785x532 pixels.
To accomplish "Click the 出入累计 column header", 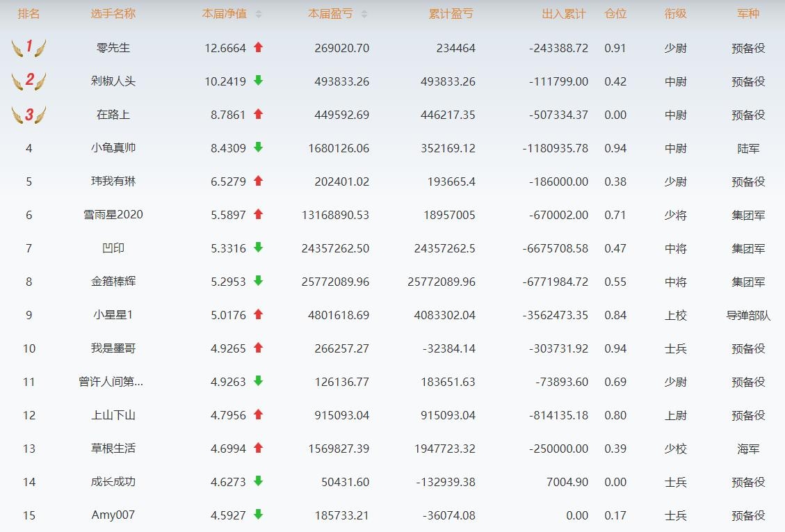I will [563, 14].
